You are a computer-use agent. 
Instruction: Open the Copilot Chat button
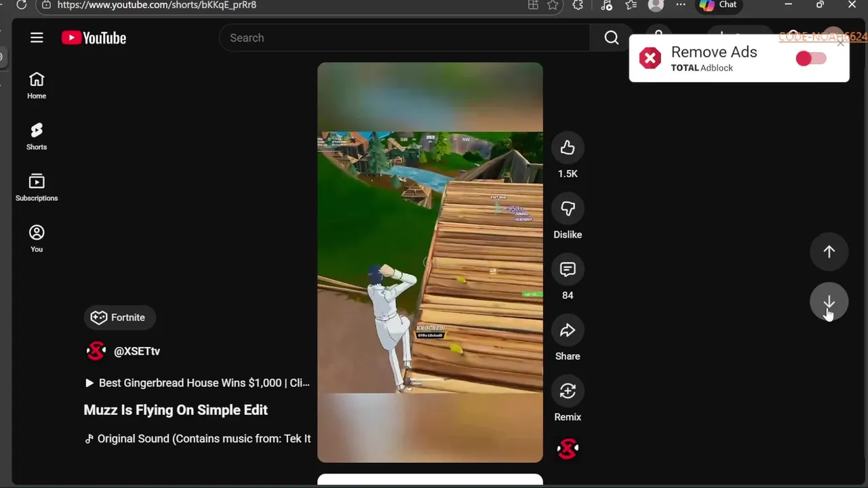tap(719, 5)
